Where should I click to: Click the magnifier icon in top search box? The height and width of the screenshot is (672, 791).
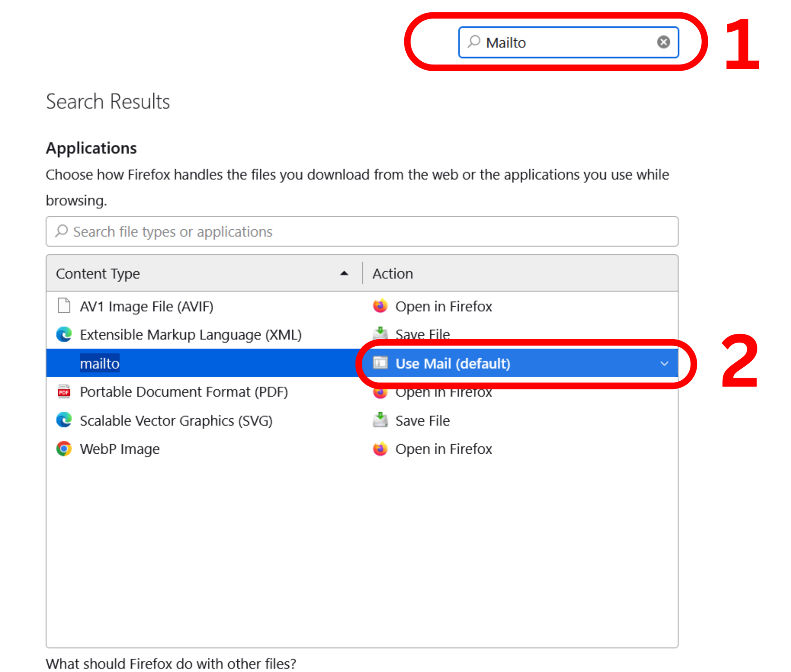(x=474, y=42)
